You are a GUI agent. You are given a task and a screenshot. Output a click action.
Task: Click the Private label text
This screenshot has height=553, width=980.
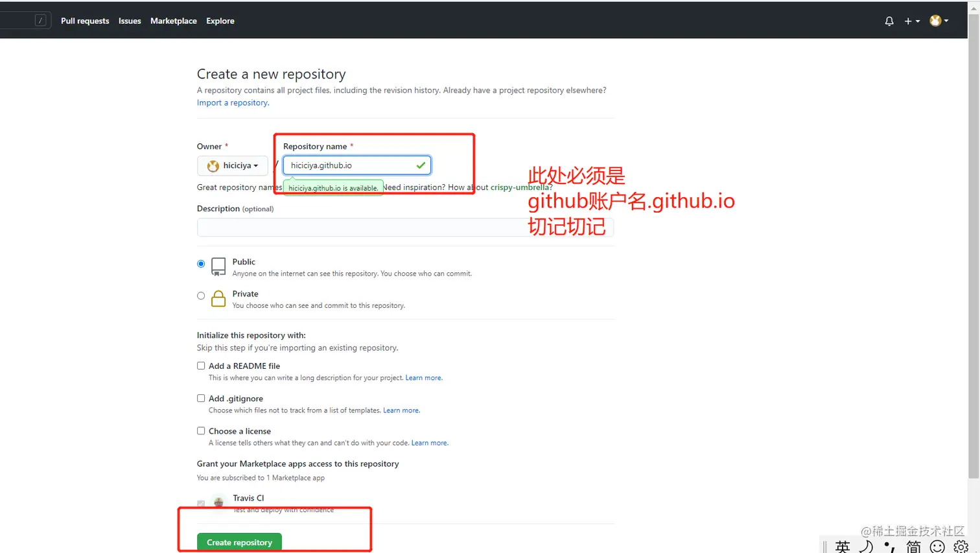245,294
